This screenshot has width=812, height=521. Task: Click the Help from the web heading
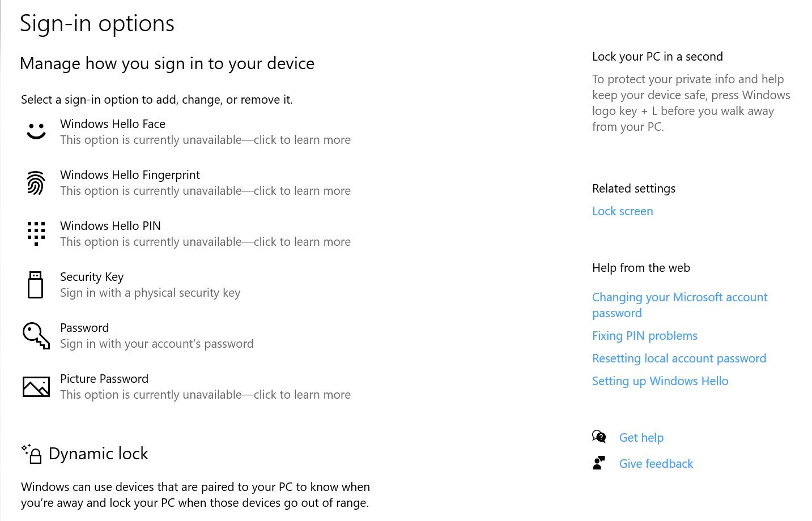point(641,268)
